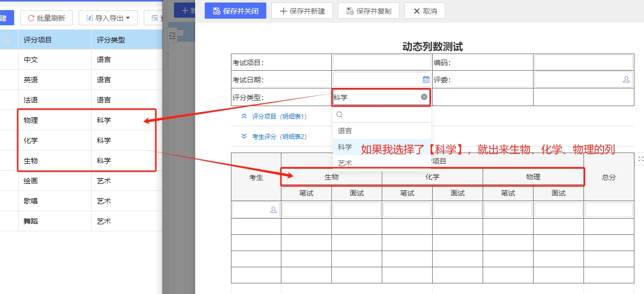Click the person picker icon in 评委 field
644x294 pixels.
point(626,79)
